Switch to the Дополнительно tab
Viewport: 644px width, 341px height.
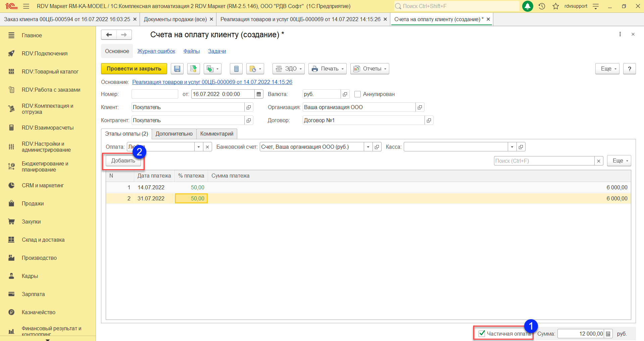(174, 134)
